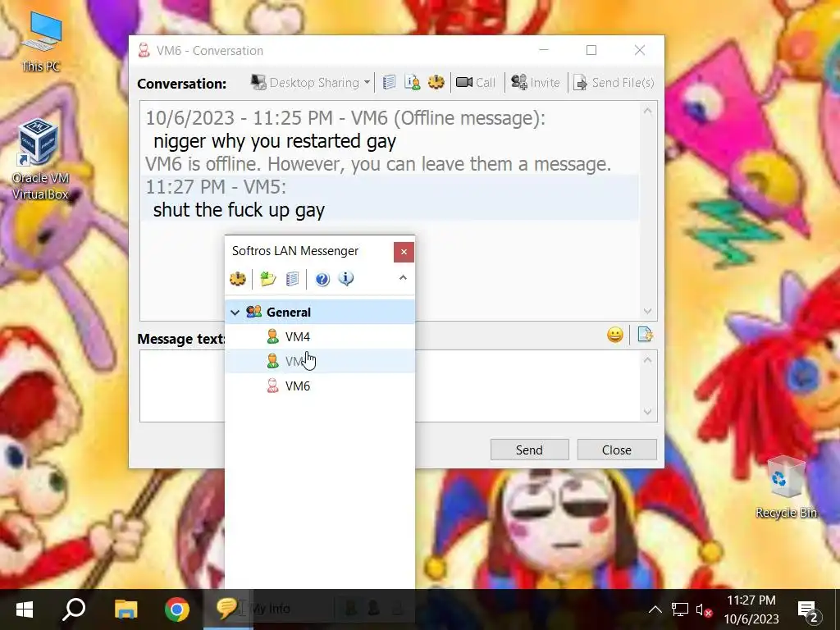Click the VM6 is offline status line

[x=378, y=164]
